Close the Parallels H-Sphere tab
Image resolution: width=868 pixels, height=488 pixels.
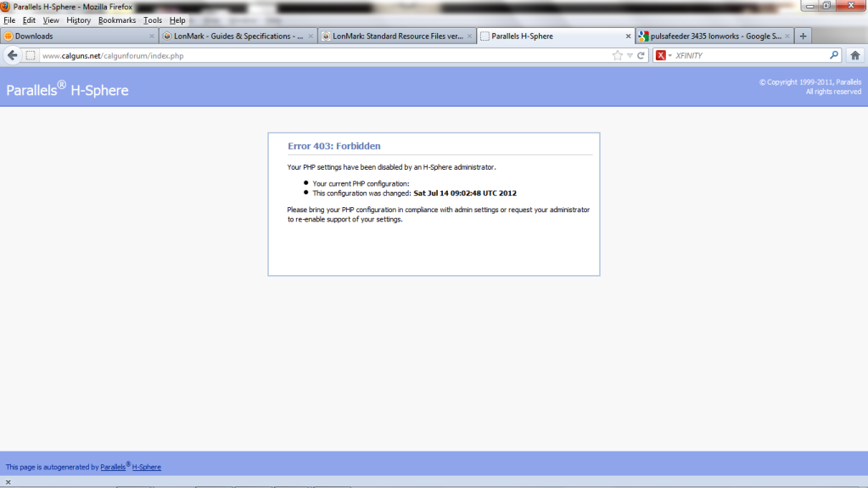(629, 36)
